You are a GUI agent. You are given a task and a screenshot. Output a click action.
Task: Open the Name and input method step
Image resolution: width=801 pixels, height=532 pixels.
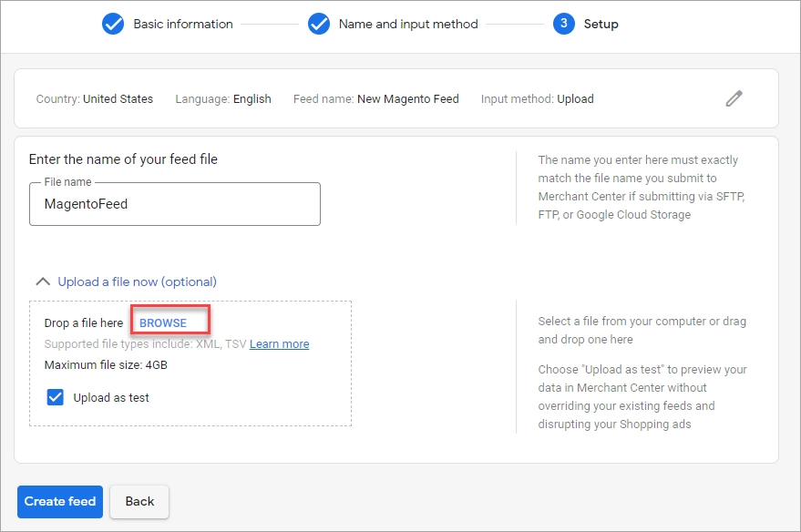(x=408, y=24)
